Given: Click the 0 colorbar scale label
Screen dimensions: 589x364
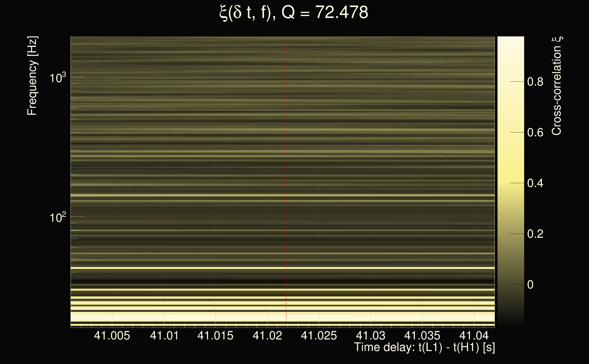Looking at the screenshot, I should pyautogui.click(x=530, y=285).
